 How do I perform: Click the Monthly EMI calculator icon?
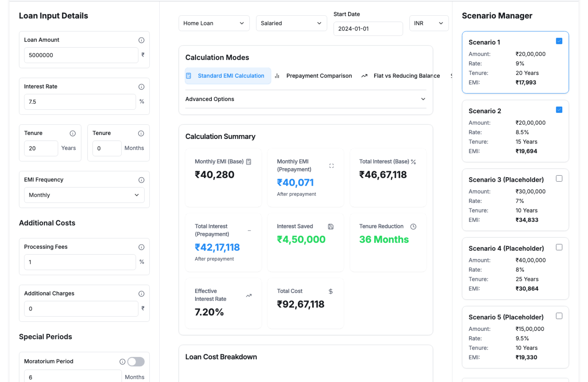click(x=249, y=162)
